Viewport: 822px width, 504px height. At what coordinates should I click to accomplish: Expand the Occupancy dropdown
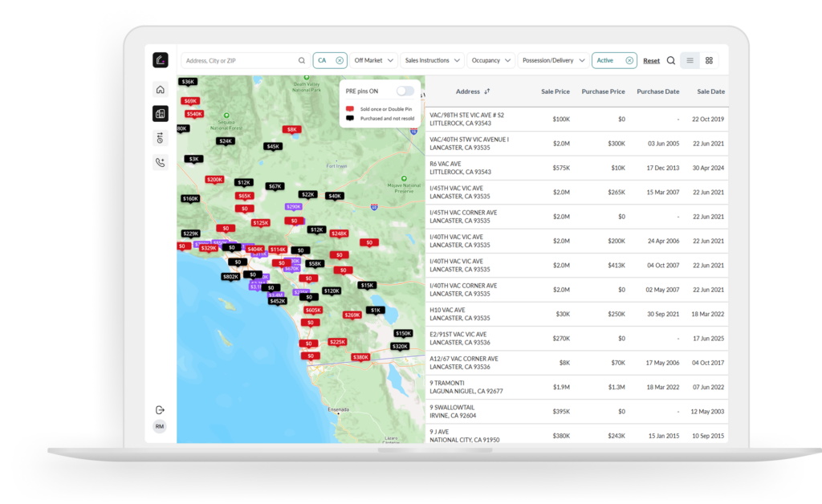point(490,61)
